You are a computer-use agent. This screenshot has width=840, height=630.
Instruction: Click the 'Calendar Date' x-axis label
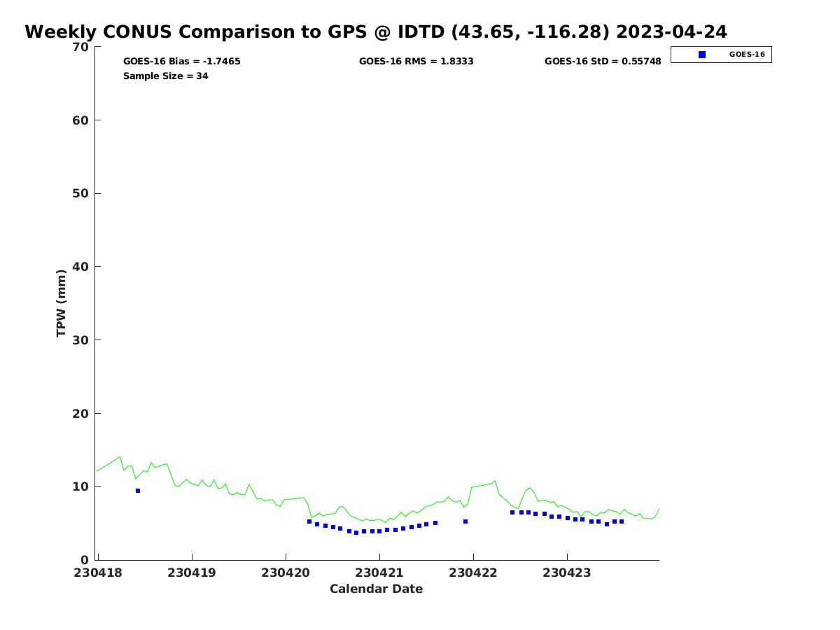(x=377, y=589)
